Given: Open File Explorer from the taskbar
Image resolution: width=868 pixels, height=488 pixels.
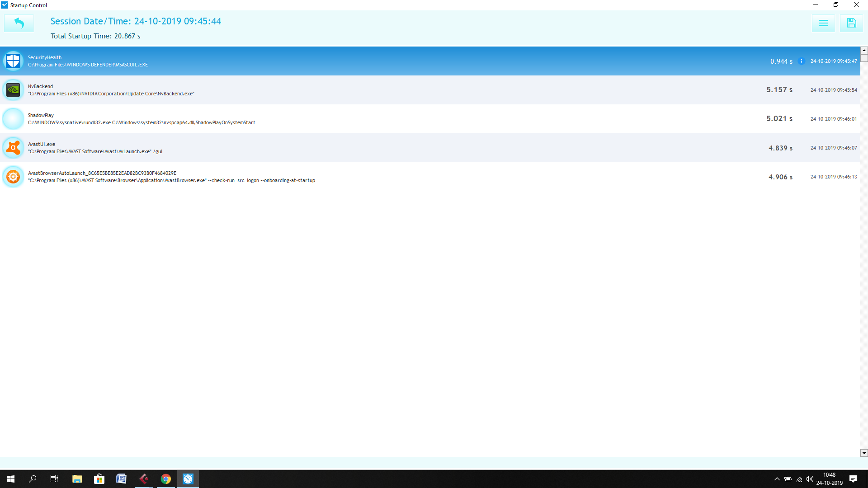Looking at the screenshot, I should tap(77, 479).
